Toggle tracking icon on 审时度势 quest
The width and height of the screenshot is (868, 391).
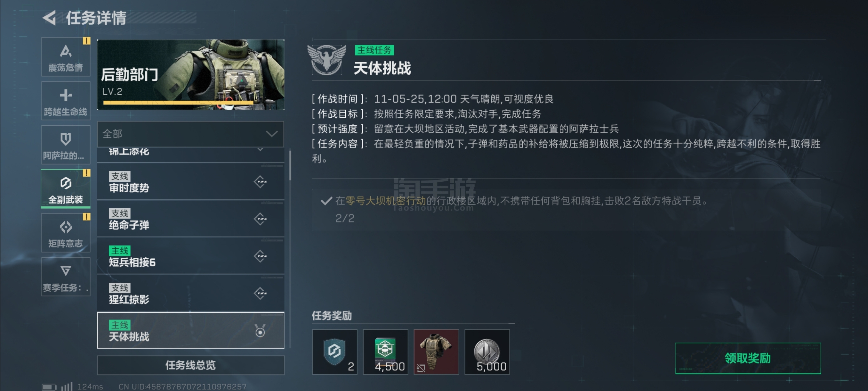click(260, 182)
